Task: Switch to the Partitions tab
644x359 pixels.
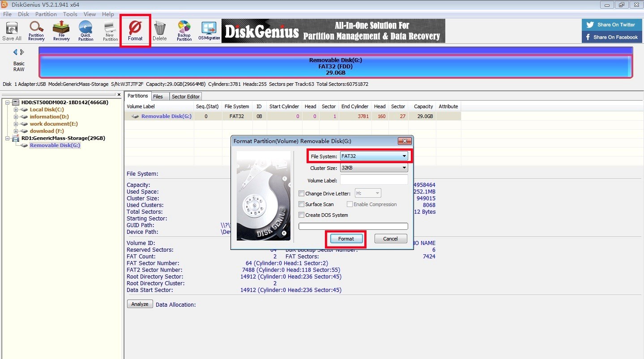Action: click(x=137, y=96)
